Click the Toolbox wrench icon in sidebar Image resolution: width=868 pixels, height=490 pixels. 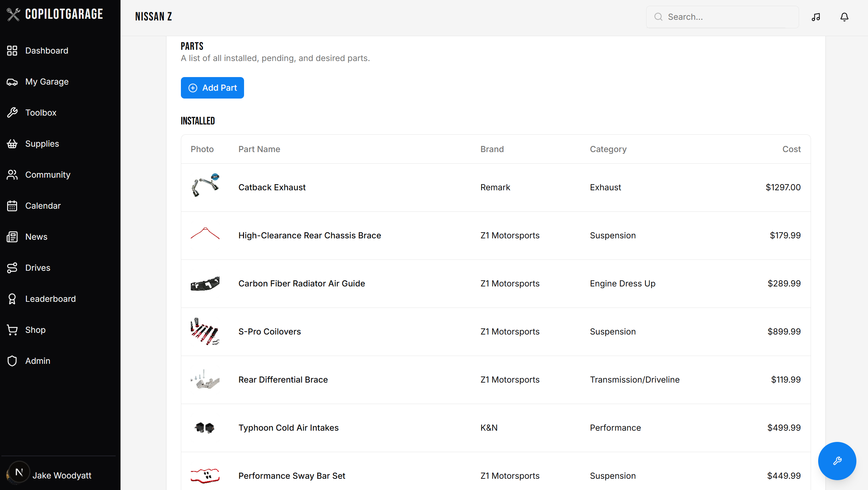click(12, 113)
